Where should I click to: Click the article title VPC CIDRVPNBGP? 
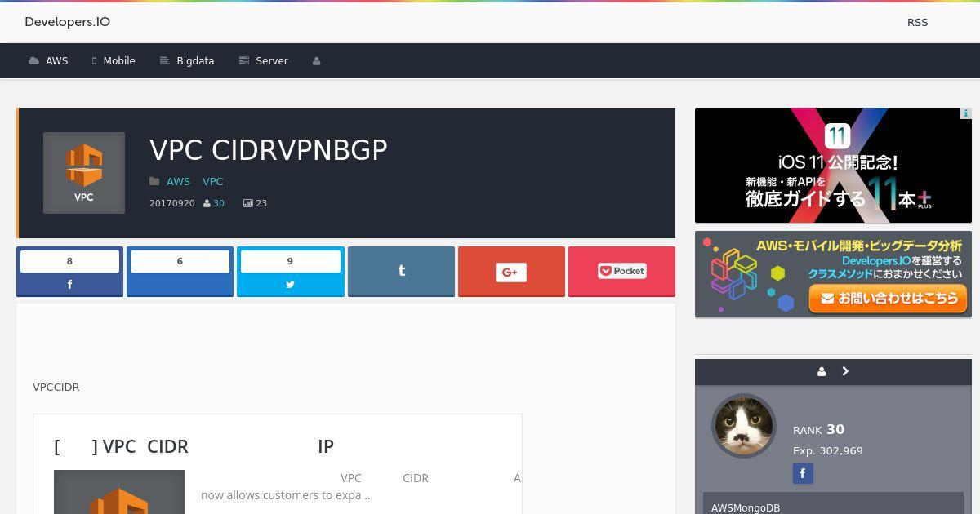point(269,150)
